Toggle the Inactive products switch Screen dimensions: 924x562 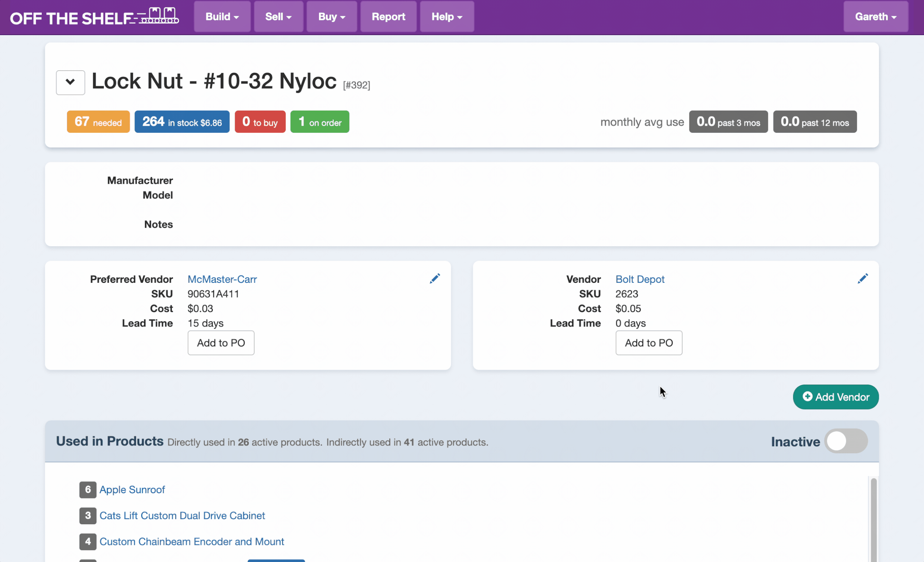[x=846, y=441]
